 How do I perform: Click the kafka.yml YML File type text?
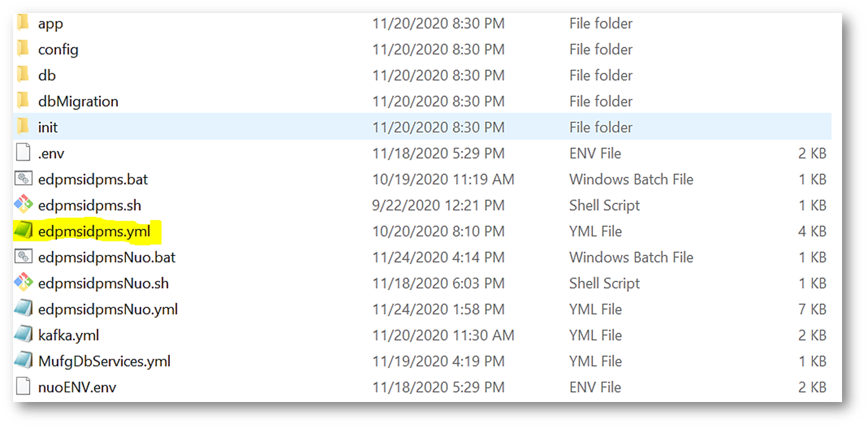pos(596,335)
